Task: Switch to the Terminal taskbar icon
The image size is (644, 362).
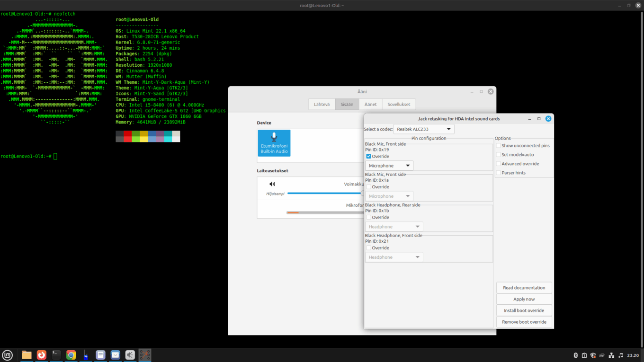Action: click(56, 355)
